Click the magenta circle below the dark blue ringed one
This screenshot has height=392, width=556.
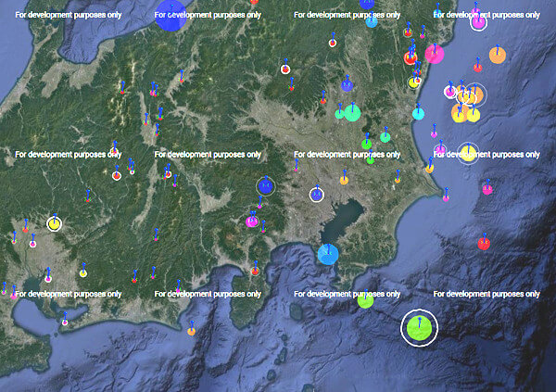(252, 221)
